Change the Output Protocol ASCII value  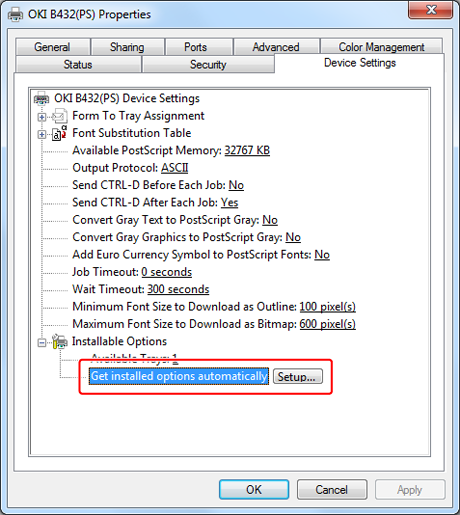(175, 168)
